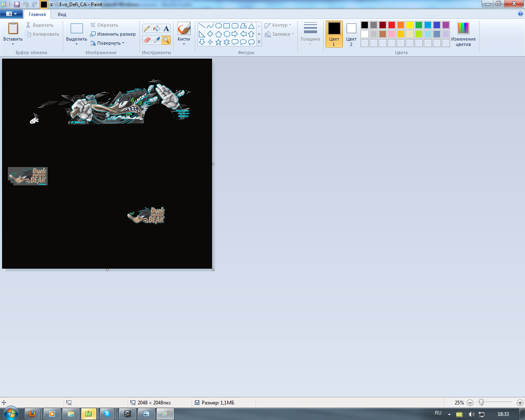
Task: Open the Paint application menu button
Action: 11,14
